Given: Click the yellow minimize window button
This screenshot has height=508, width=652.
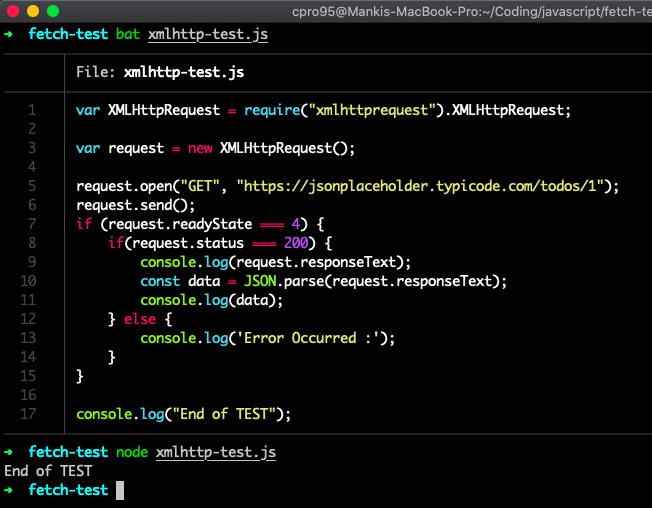Looking at the screenshot, I should tap(33, 11).
